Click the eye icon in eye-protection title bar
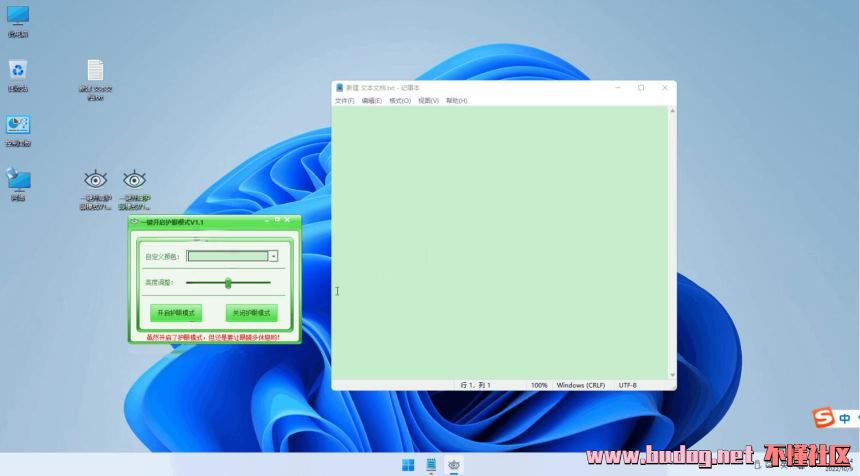The image size is (860, 476). [134, 222]
